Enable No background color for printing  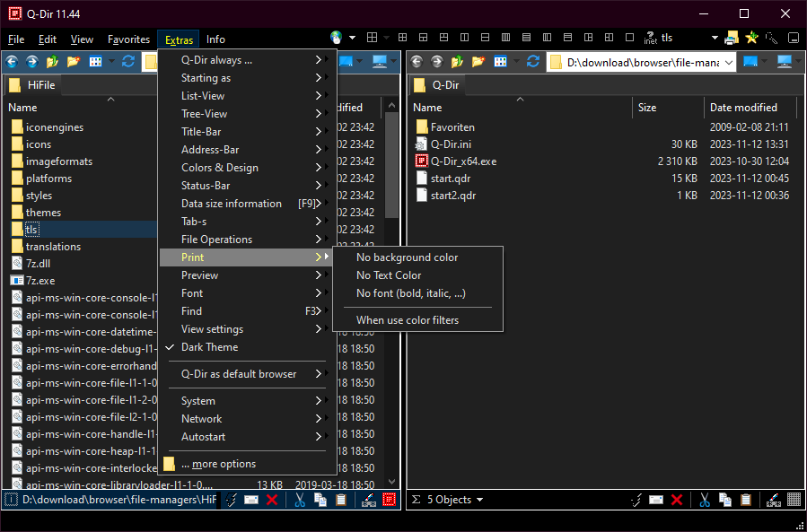coord(407,257)
